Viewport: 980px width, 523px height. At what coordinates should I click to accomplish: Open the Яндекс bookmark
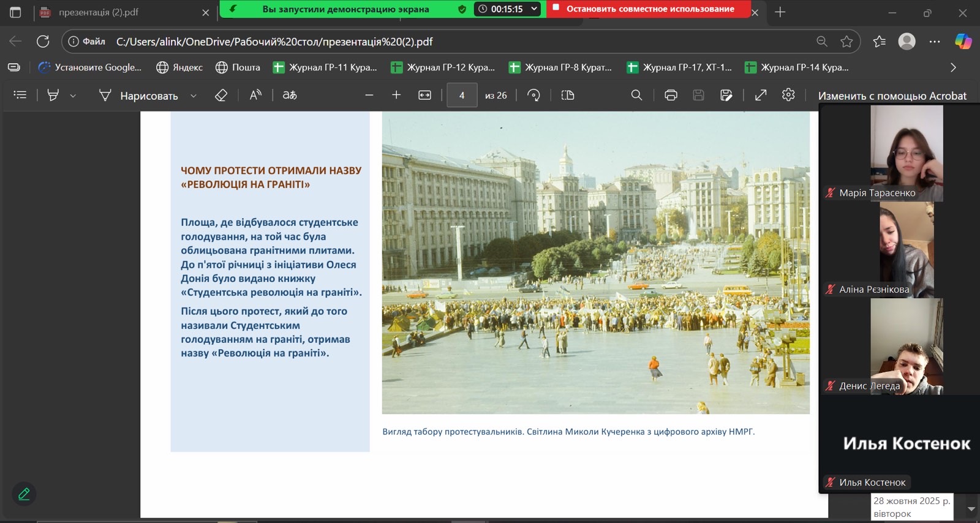(x=179, y=67)
